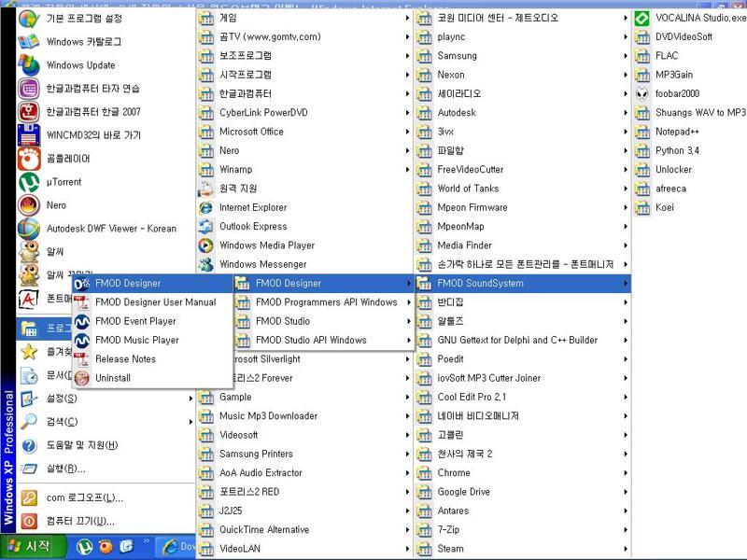Image resolution: width=747 pixels, height=560 pixels.
Task: Click the Autodesk DWF Viewer globe icon
Action: [x=29, y=229]
